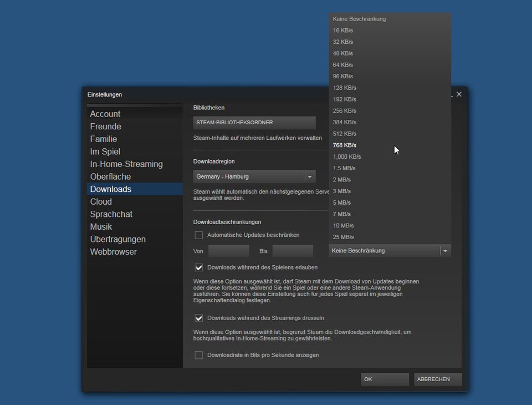Go to In-Home-Streaming settings
This screenshot has width=532, height=405.
pyautogui.click(x=135, y=164)
